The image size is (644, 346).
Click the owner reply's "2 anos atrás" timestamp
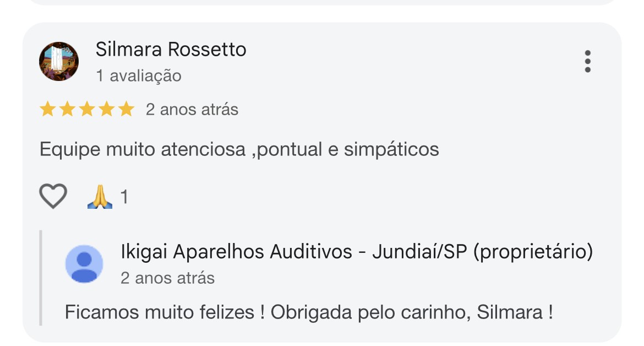pos(167,278)
